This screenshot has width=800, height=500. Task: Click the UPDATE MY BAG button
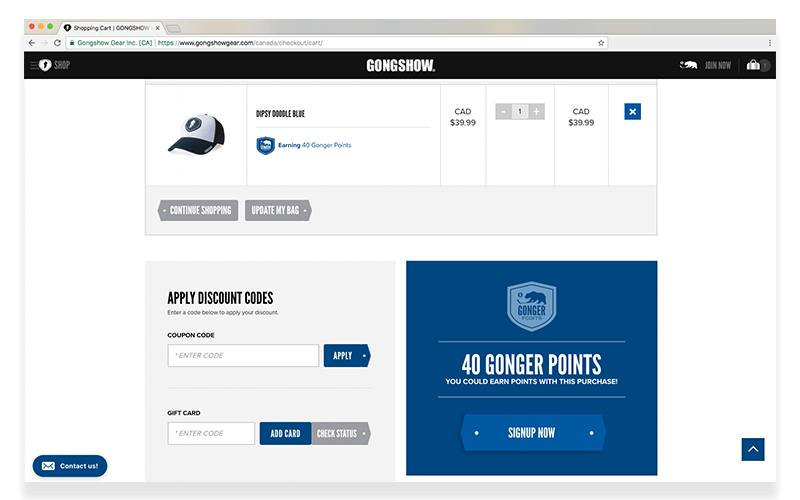point(278,210)
